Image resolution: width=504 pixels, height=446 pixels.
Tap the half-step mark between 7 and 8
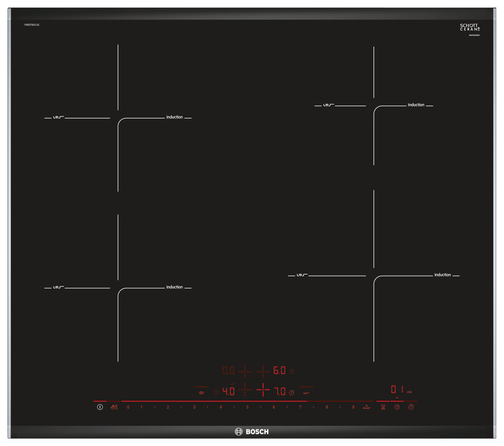coord(314,407)
